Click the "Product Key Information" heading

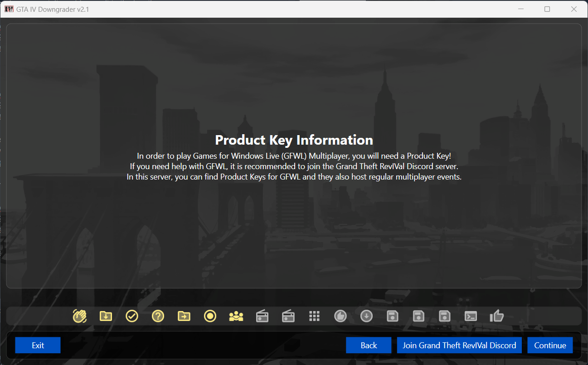294,140
